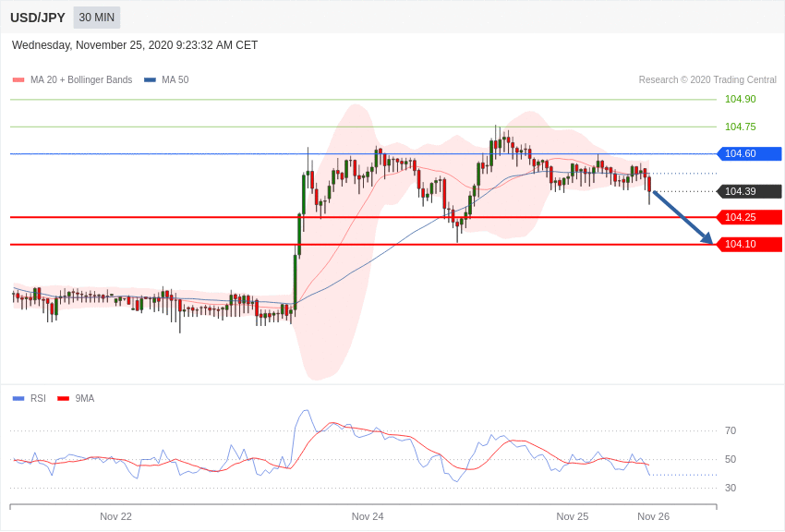Click the Nov 25 date axis label
Image resolution: width=785 pixels, height=532 pixels.
[x=573, y=516]
